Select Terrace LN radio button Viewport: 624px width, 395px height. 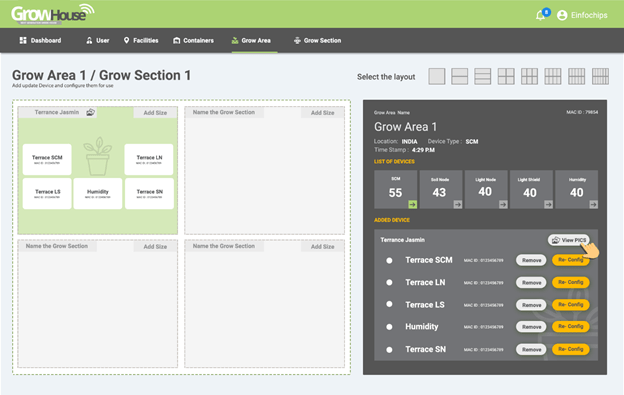tap(389, 282)
